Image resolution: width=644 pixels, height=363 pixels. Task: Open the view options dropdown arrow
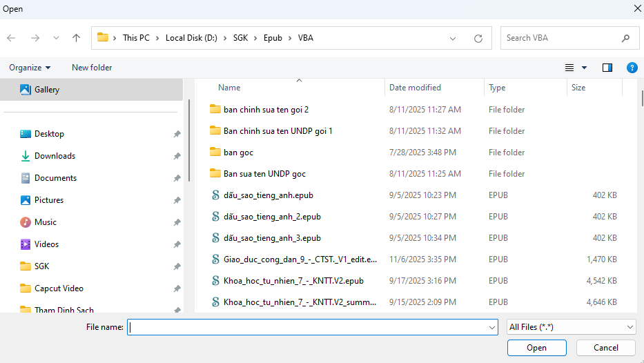click(x=584, y=68)
